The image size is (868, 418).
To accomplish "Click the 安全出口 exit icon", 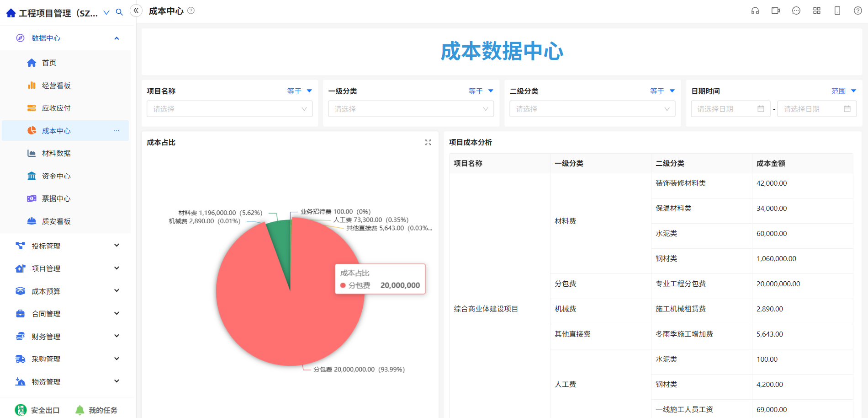I will (21, 410).
